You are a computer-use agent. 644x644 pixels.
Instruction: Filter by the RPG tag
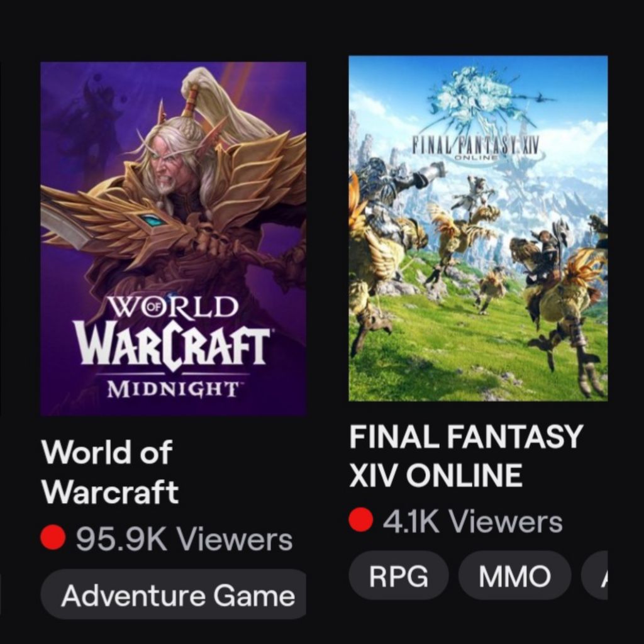(398, 576)
